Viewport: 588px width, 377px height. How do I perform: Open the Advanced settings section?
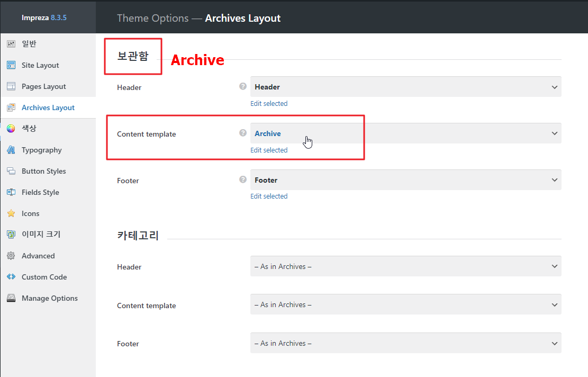pyautogui.click(x=48, y=256)
